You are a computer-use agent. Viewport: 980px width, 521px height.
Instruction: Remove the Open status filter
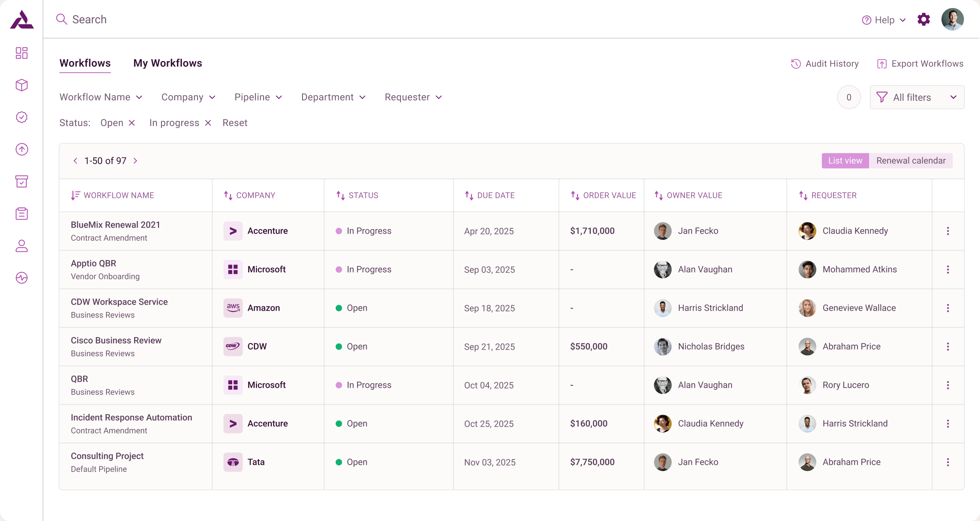(x=132, y=123)
